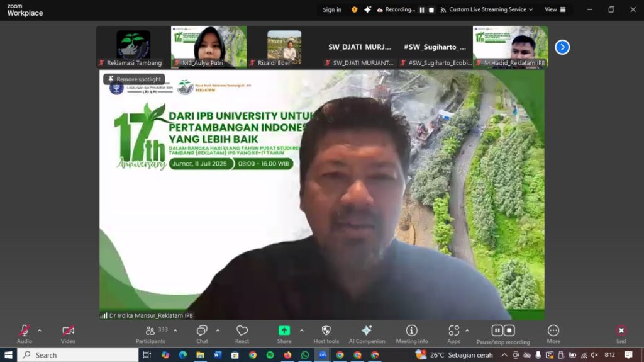Open the Windows Start menu
Viewport: 644px width, 362px height.
[x=8, y=354]
